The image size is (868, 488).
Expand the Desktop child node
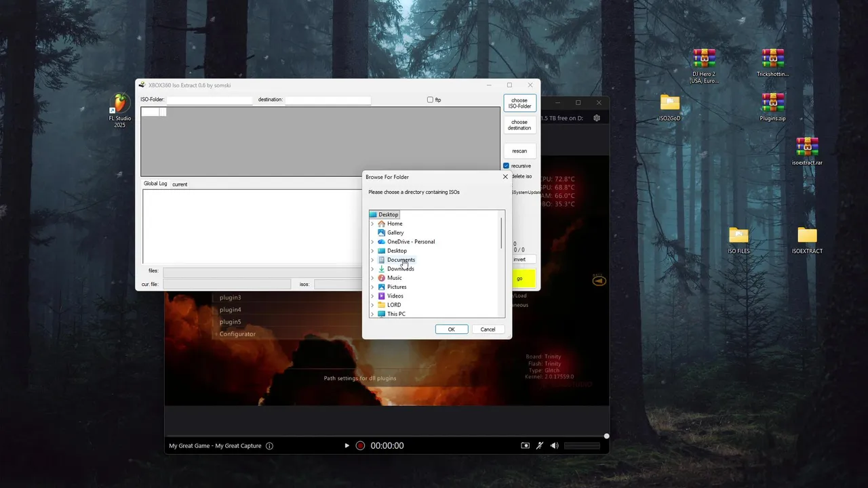coord(372,251)
